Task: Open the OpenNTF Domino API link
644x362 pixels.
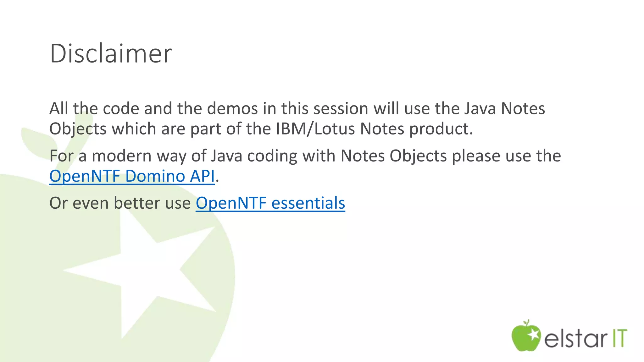Action: click(x=132, y=176)
